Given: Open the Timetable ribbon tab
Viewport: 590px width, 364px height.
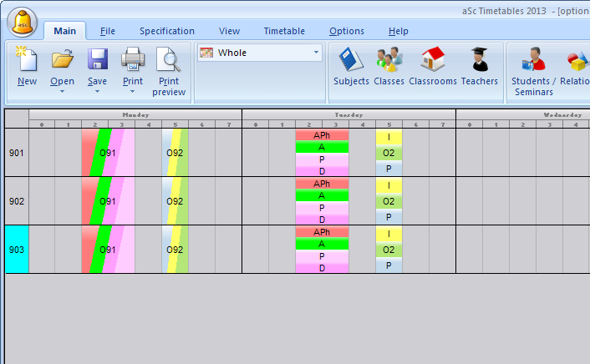Looking at the screenshot, I should (284, 31).
